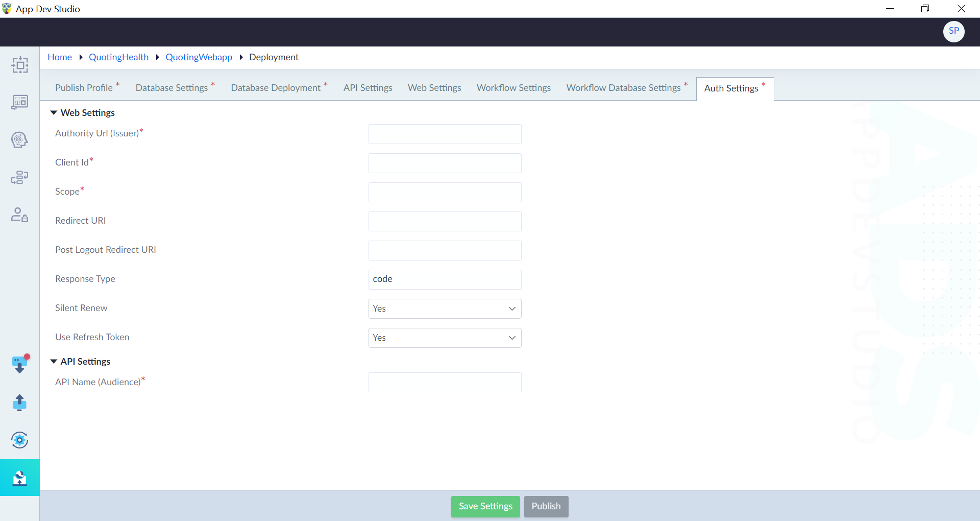The height and width of the screenshot is (521, 980).
Task: Click the Publish button
Action: click(546, 507)
